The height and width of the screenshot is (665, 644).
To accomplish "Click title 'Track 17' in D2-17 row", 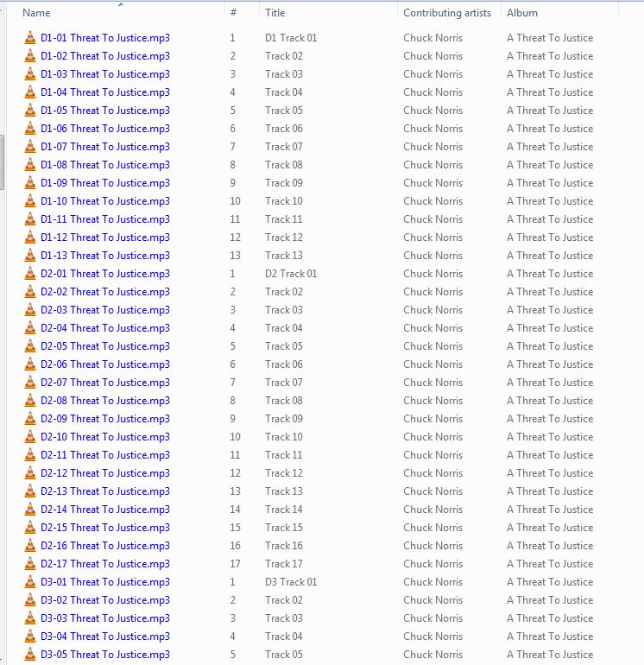I will tap(284, 564).
